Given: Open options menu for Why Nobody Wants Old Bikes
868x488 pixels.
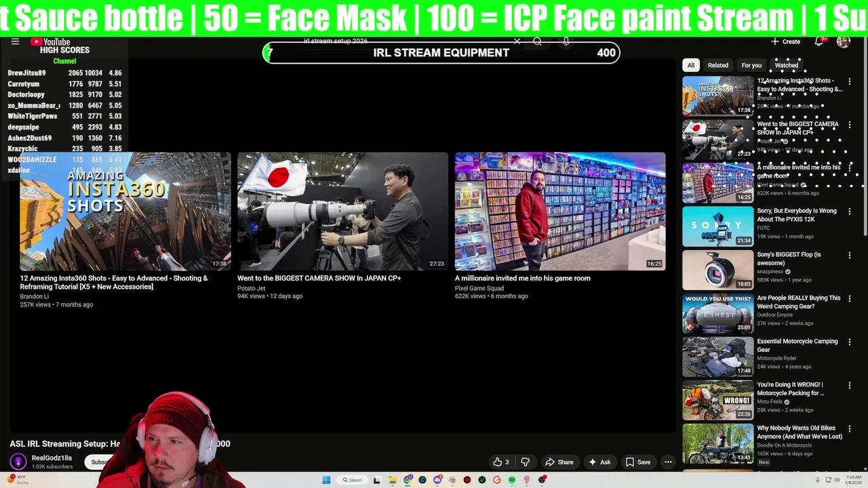Looking at the screenshot, I should [849, 428].
